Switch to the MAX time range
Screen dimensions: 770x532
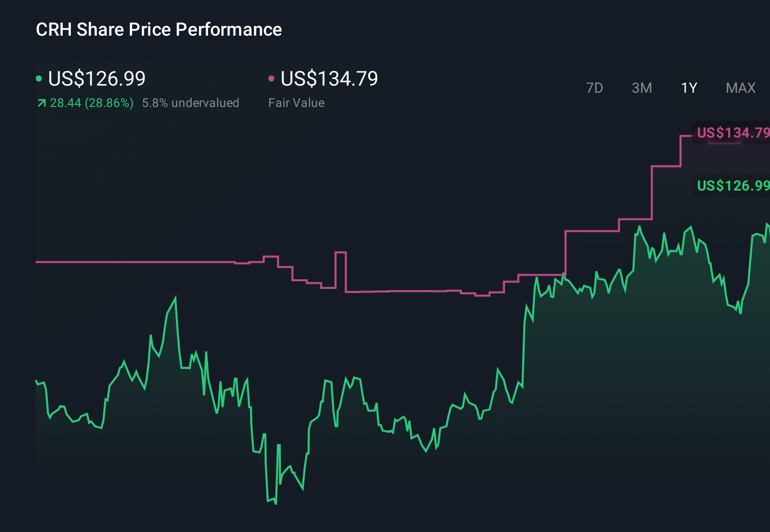click(x=740, y=88)
